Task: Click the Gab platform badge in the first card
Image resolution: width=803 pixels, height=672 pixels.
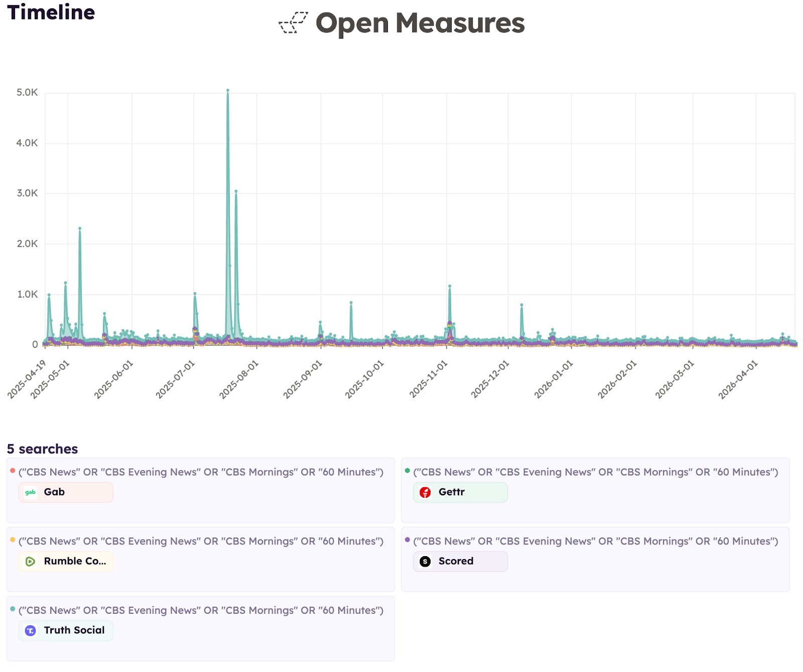Action: [x=65, y=492]
